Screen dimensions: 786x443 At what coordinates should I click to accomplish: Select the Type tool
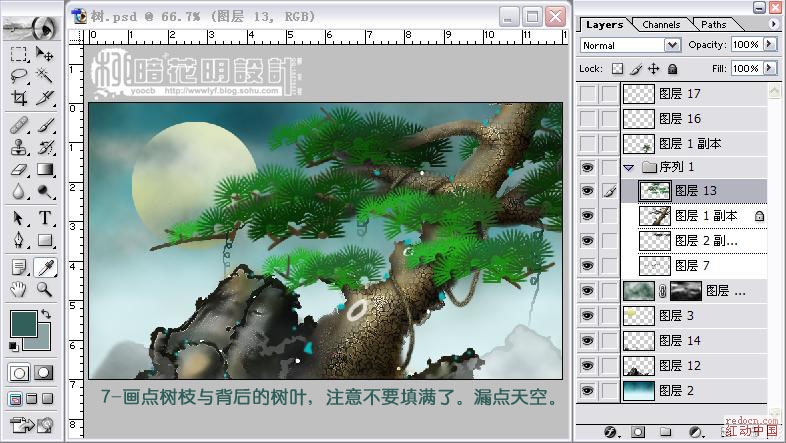pos(45,218)
